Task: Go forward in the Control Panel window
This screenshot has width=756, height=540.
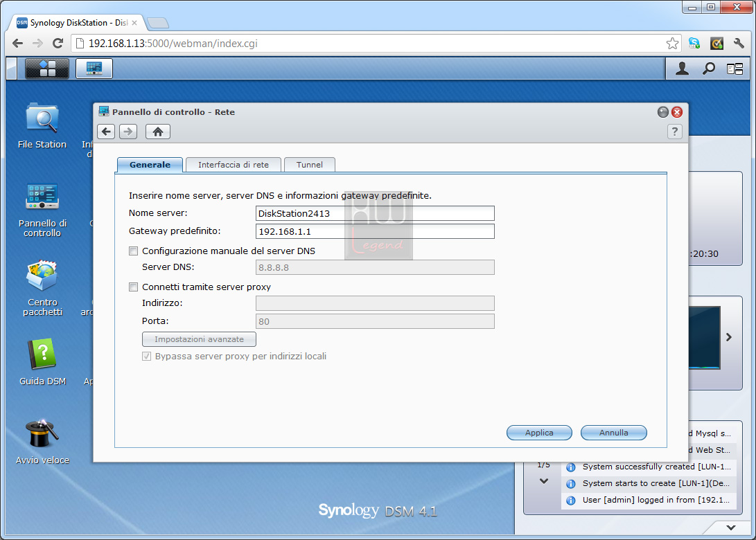Action: (128, 132)
